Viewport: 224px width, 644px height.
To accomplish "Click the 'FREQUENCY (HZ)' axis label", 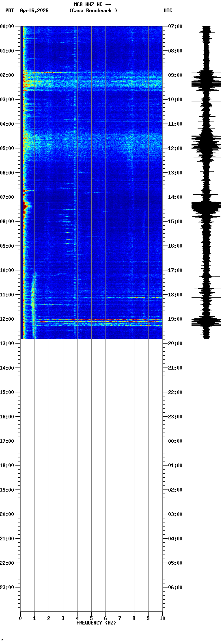I will pos(96,623).
